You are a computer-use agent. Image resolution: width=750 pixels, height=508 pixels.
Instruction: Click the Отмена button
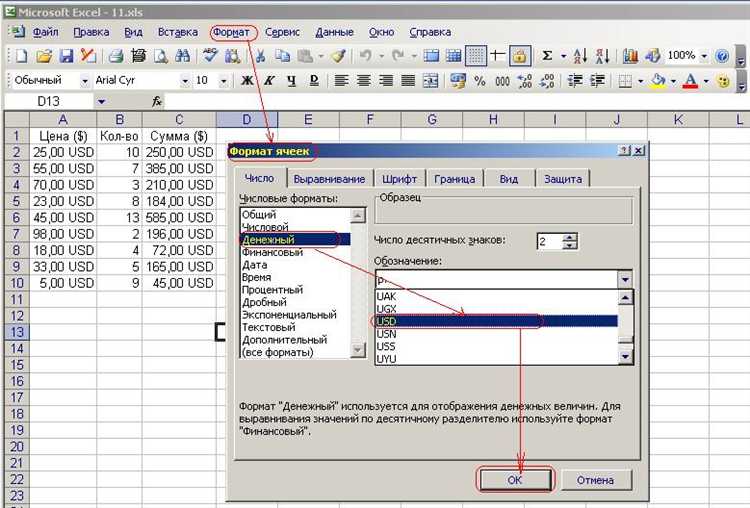tap(595, 480)
